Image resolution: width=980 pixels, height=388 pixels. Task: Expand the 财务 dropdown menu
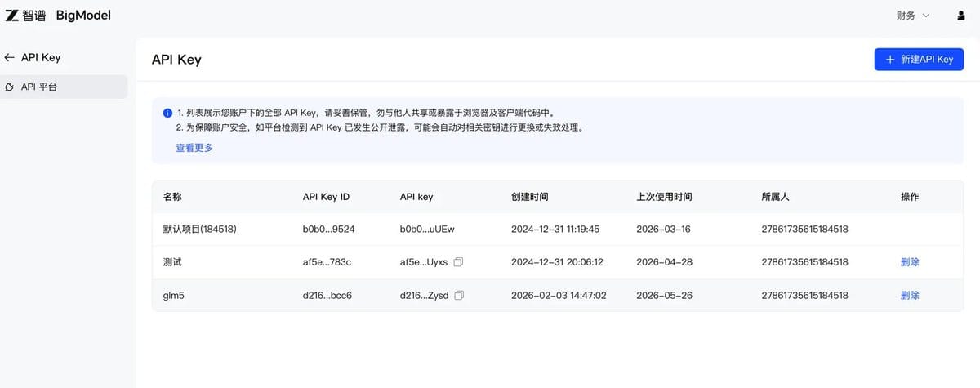click(x=913, y=16)
